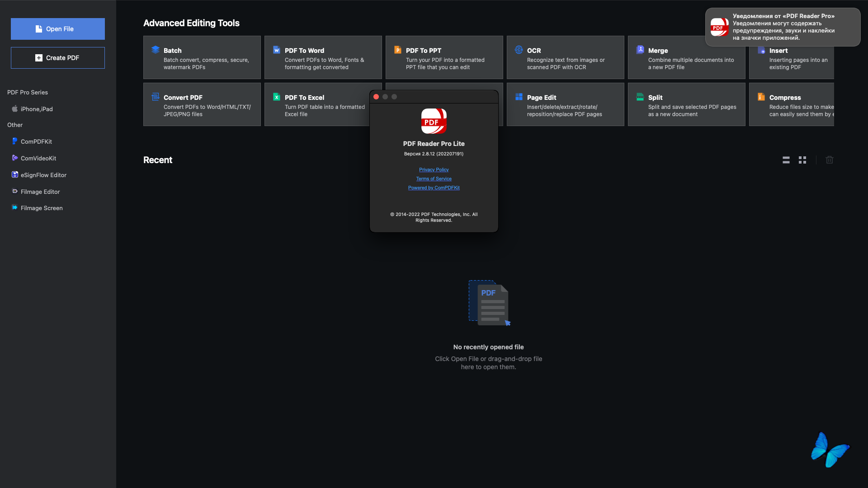Viewport: 868px width, 488px height.
Task: Click the 'Other' sidebar heading
Action: (15, 125)
